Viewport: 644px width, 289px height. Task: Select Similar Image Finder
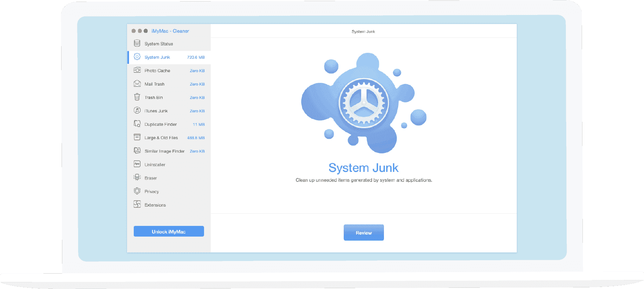[x=169, y=151]
